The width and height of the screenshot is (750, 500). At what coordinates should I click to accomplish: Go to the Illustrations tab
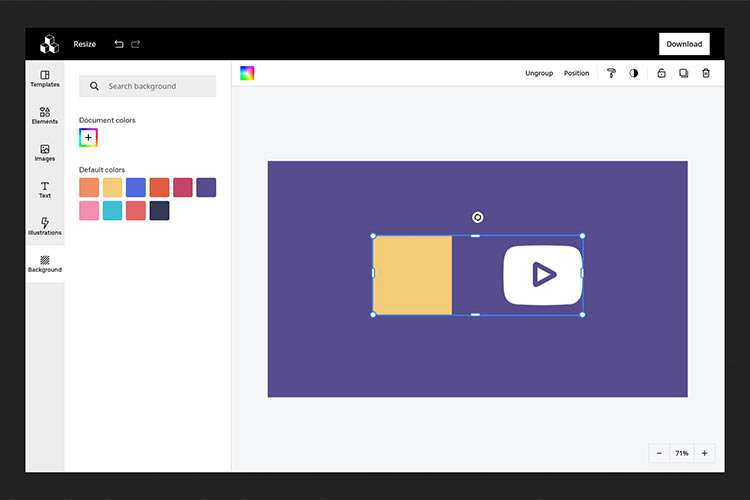(45, 226)
